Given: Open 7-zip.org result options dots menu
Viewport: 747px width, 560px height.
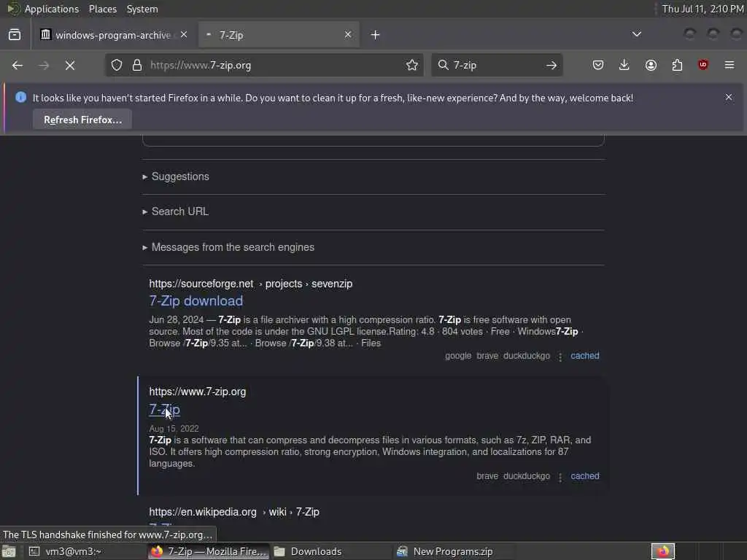Looking at the screenshot, I should click(560, 477).
